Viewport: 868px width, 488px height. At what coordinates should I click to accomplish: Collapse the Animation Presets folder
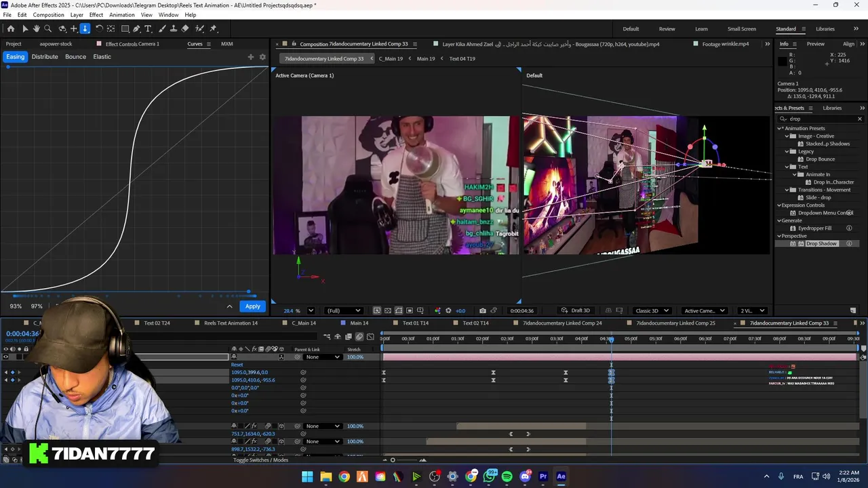781,128
